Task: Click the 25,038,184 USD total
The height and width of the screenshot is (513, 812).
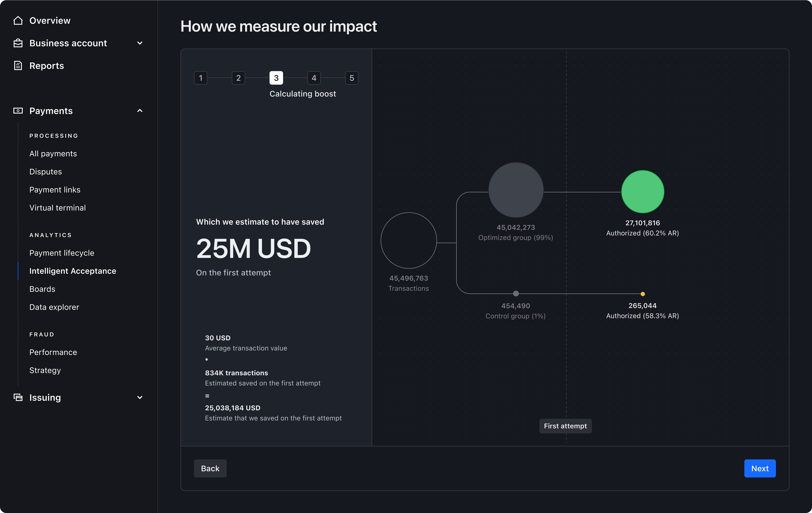Action: (x=233, y=408)
